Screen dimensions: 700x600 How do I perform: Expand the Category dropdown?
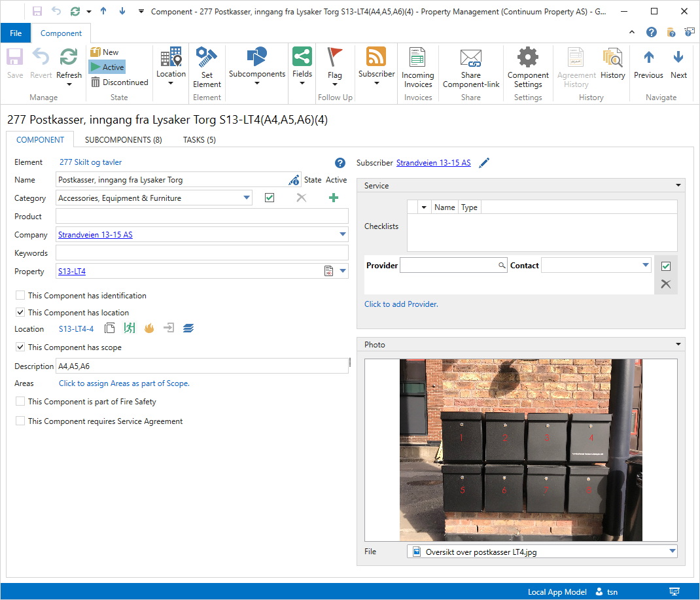(x=246, y=198)
